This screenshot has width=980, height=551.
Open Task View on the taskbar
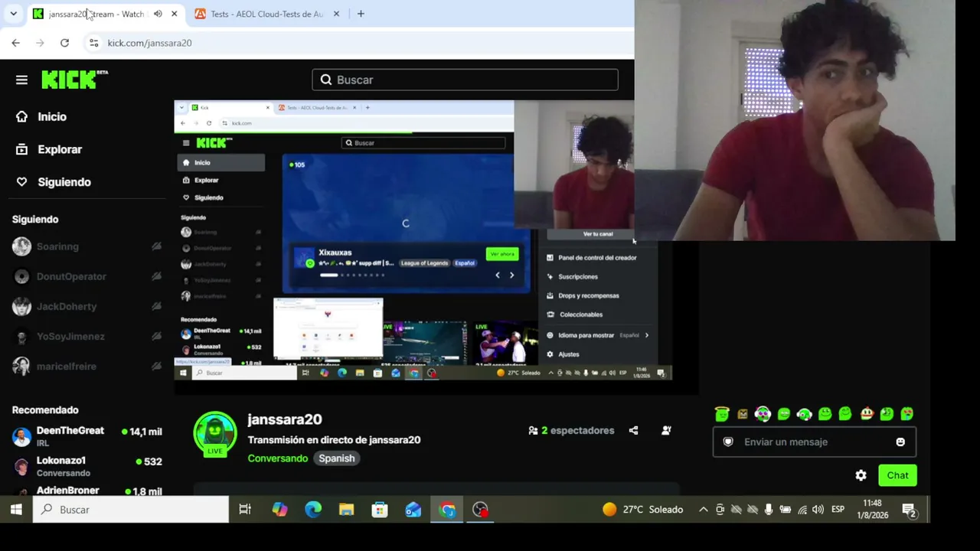coord(245,509)
